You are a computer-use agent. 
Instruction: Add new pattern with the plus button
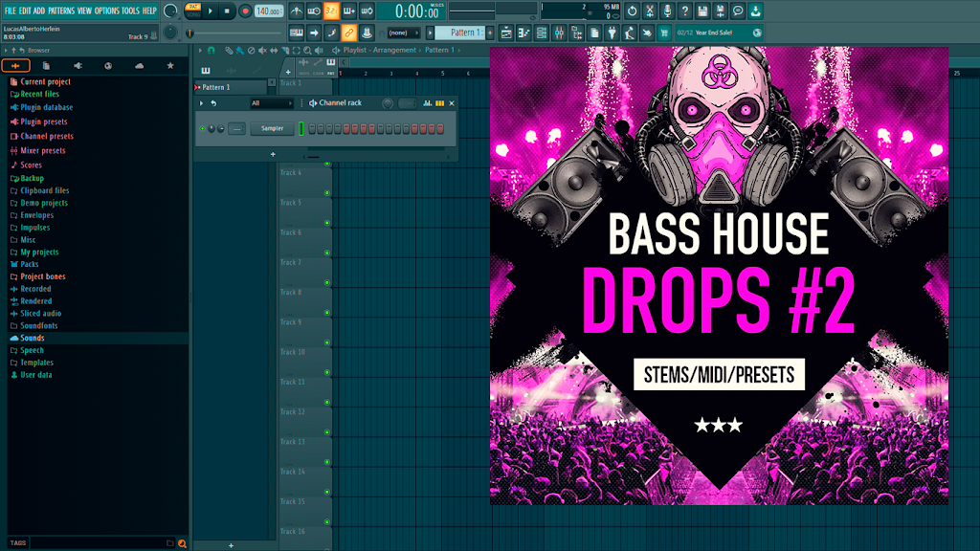(490, 33)
